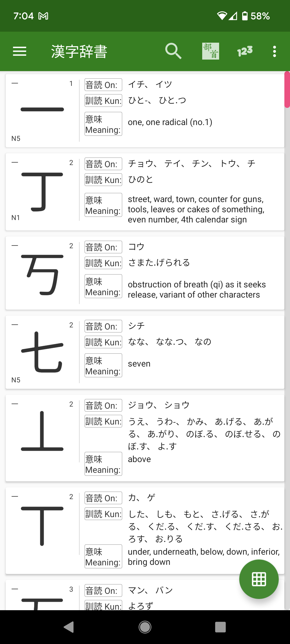290x644 pixels.
Task: Open the hamburger navigation menu
Action: point(20,51)
